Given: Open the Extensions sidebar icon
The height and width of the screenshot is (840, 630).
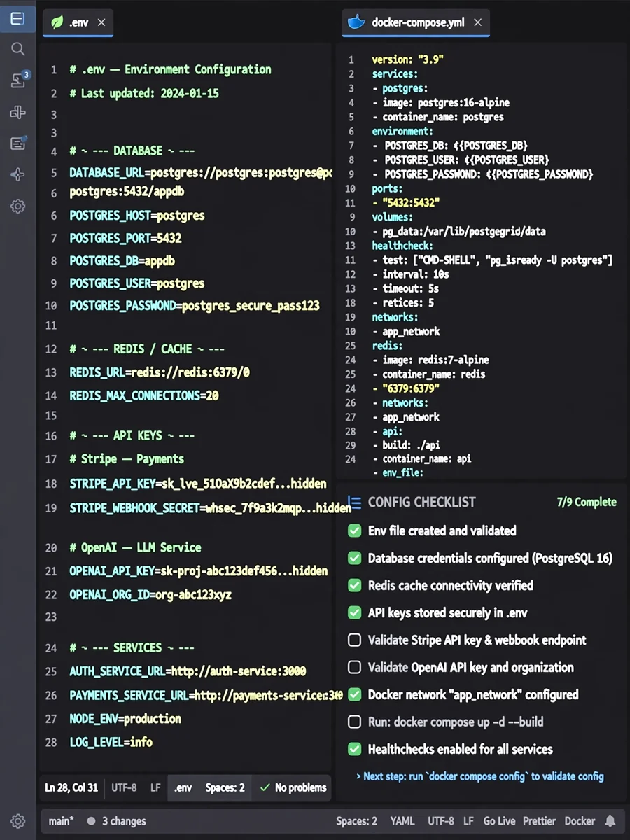Looking at the screenshot, I should click(17, 112).
